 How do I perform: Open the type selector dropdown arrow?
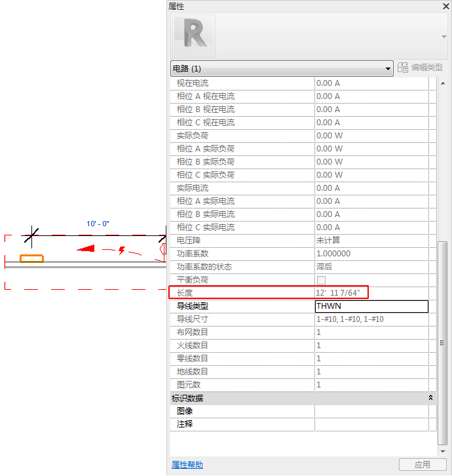(x=444, y=36)
